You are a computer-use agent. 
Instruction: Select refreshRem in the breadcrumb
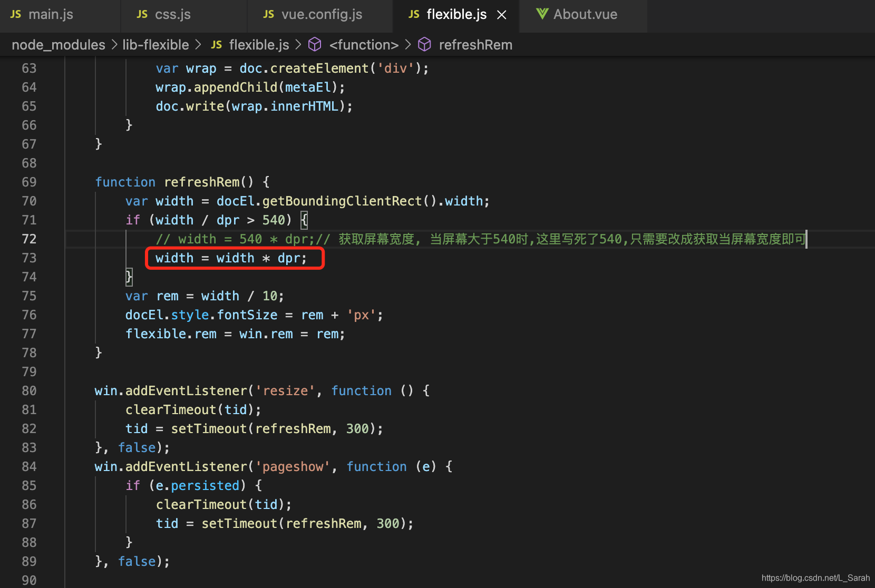point(475,45)
